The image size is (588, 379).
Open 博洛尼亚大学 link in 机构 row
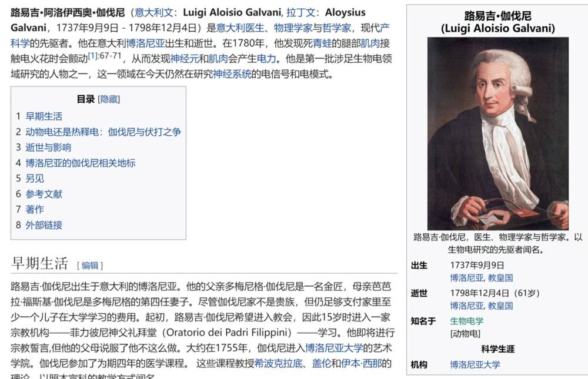click(475, 364)
